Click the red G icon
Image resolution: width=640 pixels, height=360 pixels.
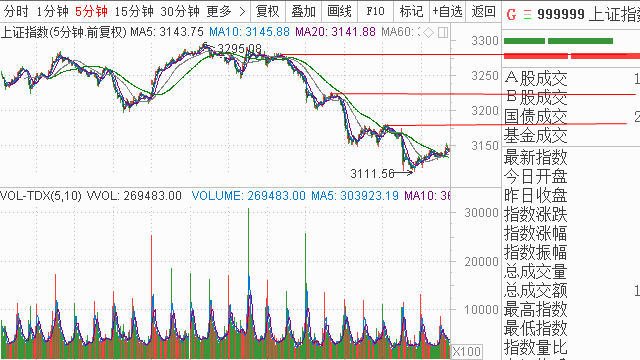coord(511,15)
